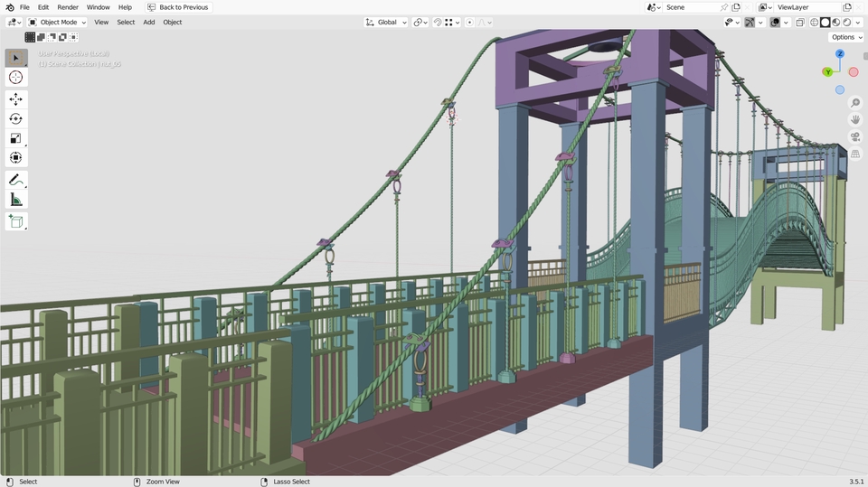Toggle camera view in the viewport
The image size is (868, 487).
855,137
